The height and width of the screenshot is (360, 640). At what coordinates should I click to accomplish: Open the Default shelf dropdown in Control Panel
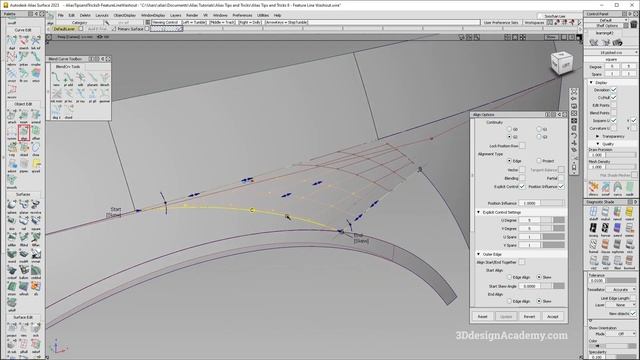tap(607, 20)
